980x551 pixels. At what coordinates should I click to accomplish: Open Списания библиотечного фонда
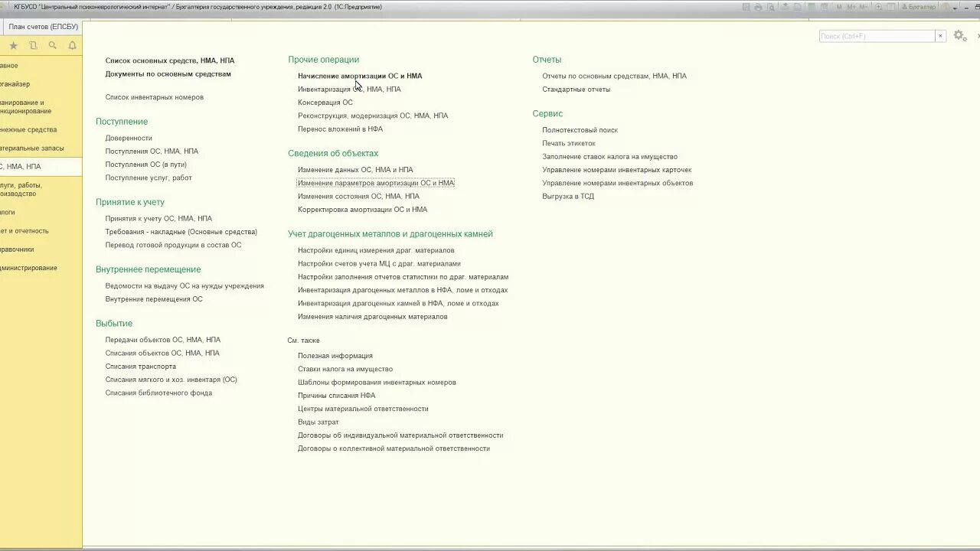[158, 393]
